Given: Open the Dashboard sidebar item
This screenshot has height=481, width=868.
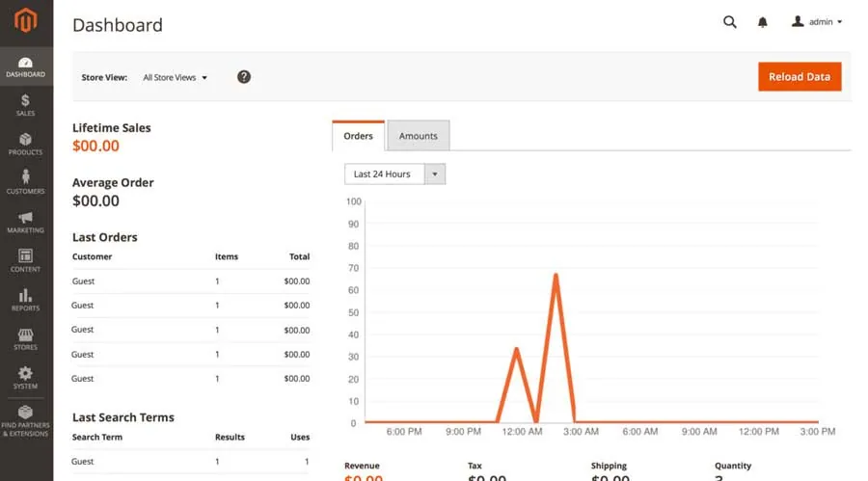Looking at the screenshot, I should pos(26,67).
